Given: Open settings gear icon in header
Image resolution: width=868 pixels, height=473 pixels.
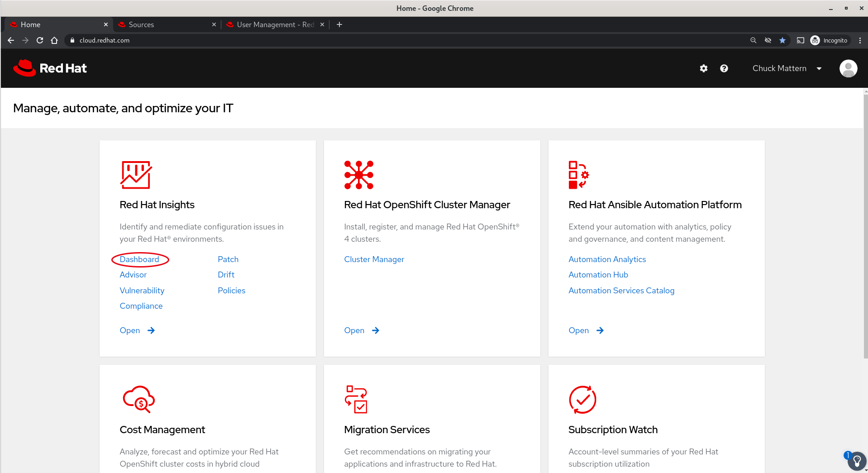Looking at the screenshot, I should (x=703, y=68).
